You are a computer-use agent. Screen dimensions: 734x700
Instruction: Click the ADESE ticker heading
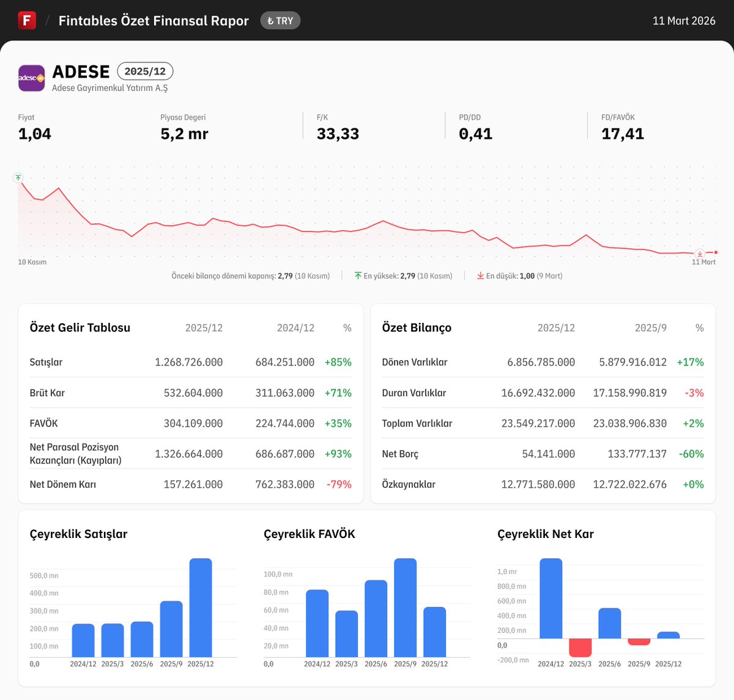[81, 72]
